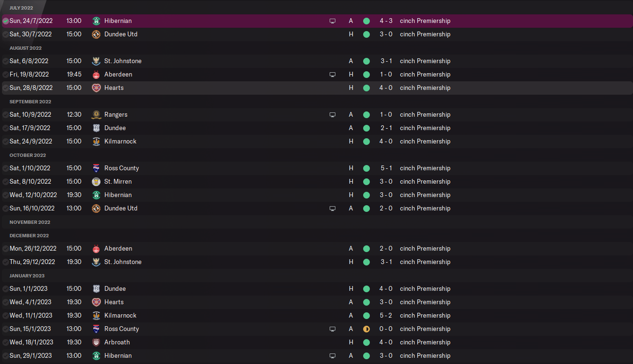633x364 pixels.
Task: Open the St. Johnstone link on 29/12/2022
Action: pyautogui.click(x=122, y=262)
